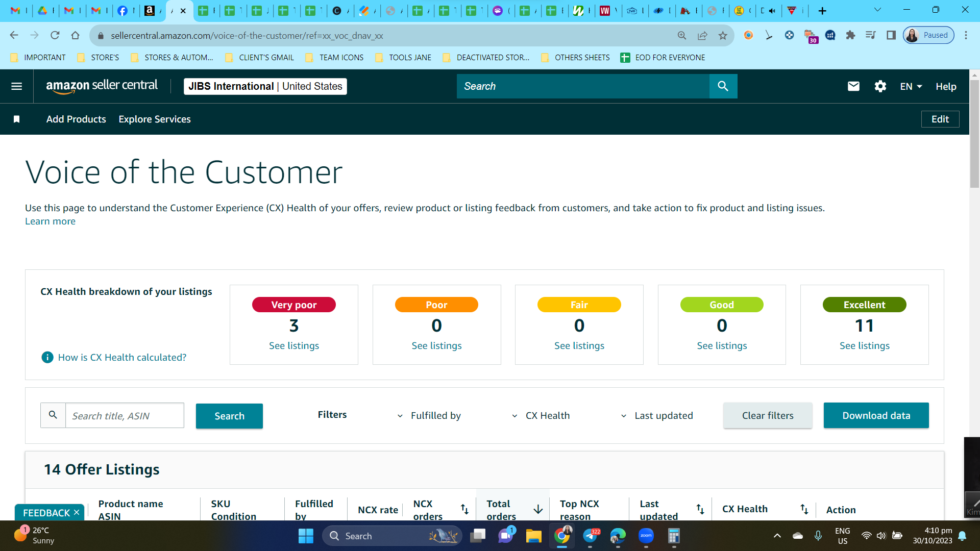This screenshot has height=551, width=980.
Task: Open Explore Services menu item
Action: click(x=155, y=119)
